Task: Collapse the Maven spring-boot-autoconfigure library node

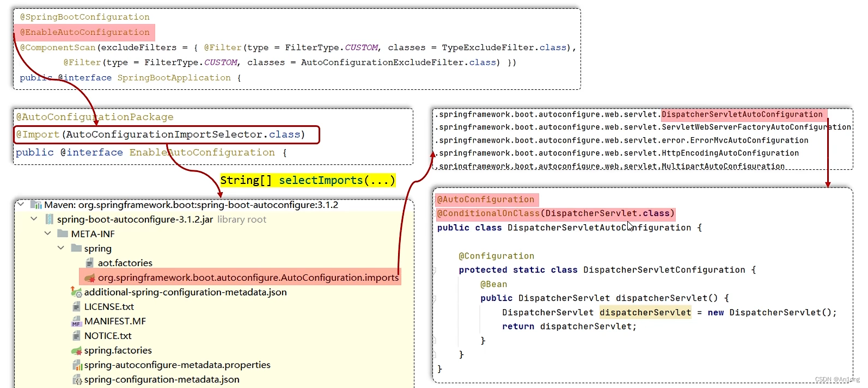Action: point(21,205)
